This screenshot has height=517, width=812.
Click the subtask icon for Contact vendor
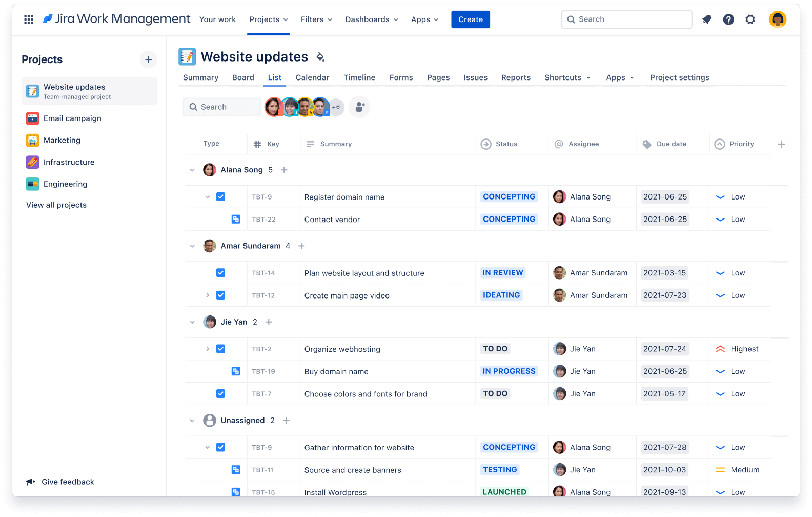[x=236, y=220]
